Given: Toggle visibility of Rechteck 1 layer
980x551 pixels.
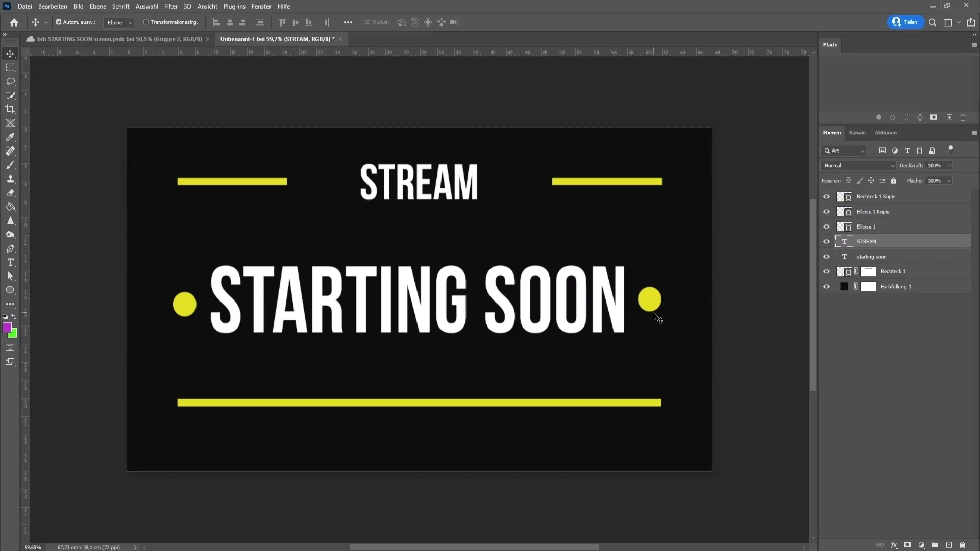Looking at the screenshot, I should (826, 271).
